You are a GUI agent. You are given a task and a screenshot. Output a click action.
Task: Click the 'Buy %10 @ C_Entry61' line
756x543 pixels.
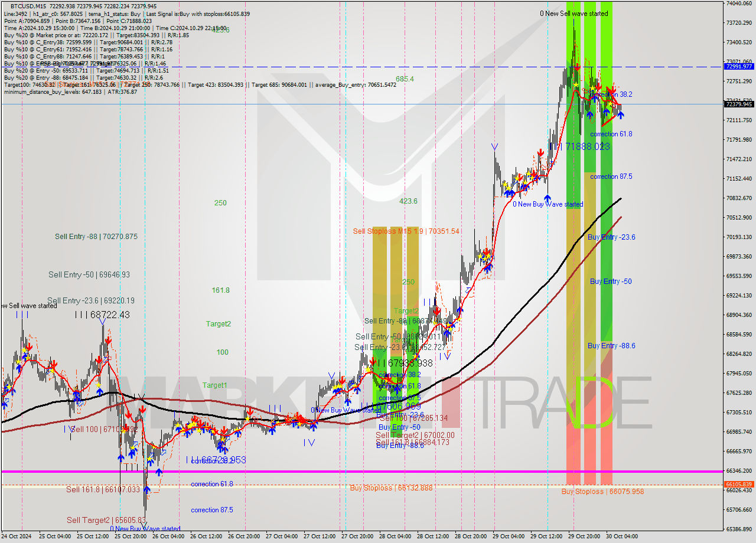coord(88,49)
